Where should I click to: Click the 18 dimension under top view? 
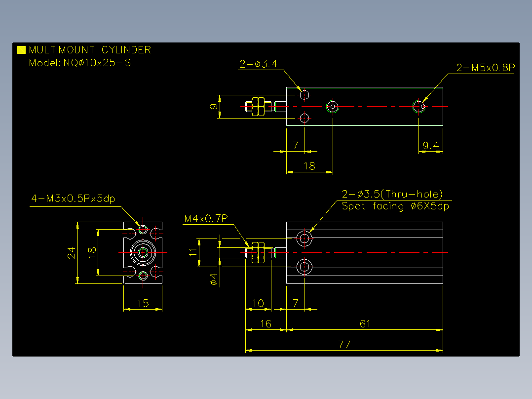[309, 166]
